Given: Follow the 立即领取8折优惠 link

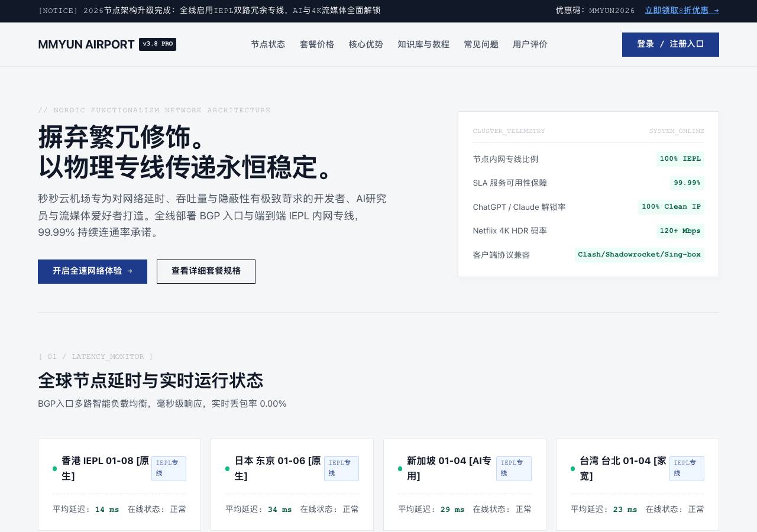Looking at the screenshot, I should click(682, 11).
